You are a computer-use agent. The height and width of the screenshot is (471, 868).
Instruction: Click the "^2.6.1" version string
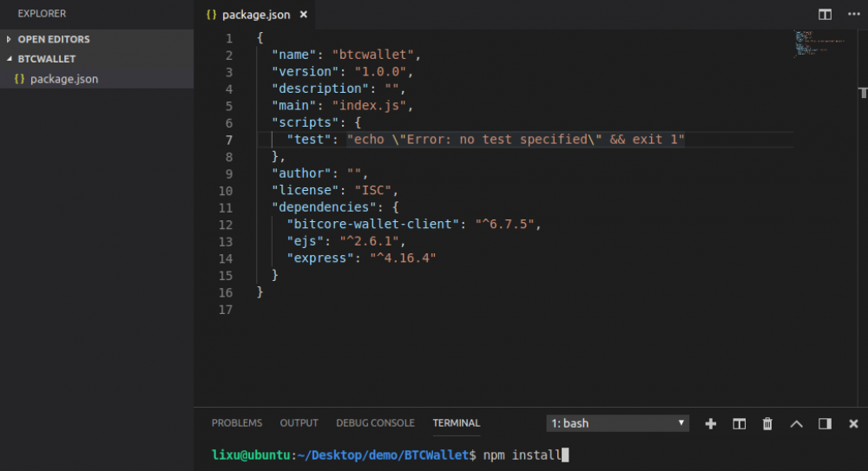(369, 241)
